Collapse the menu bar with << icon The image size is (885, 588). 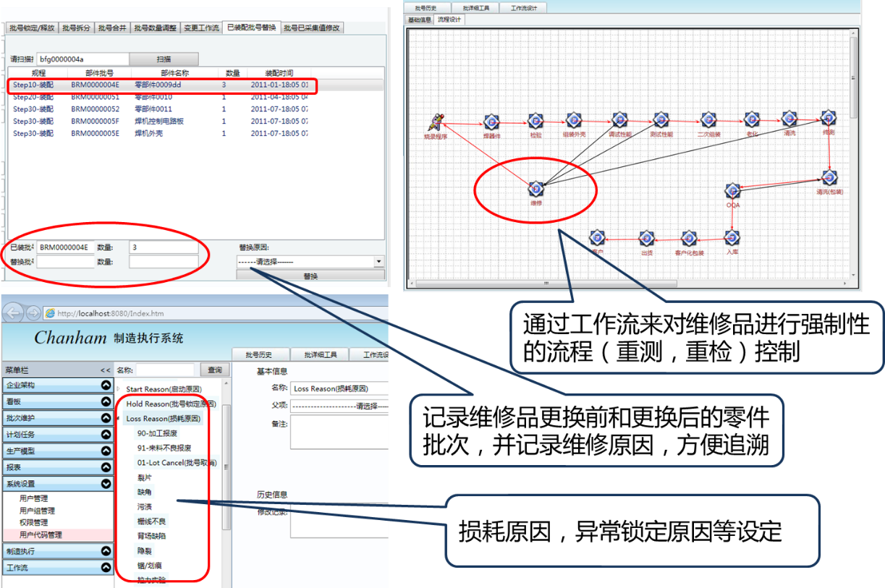click(106, 370)
